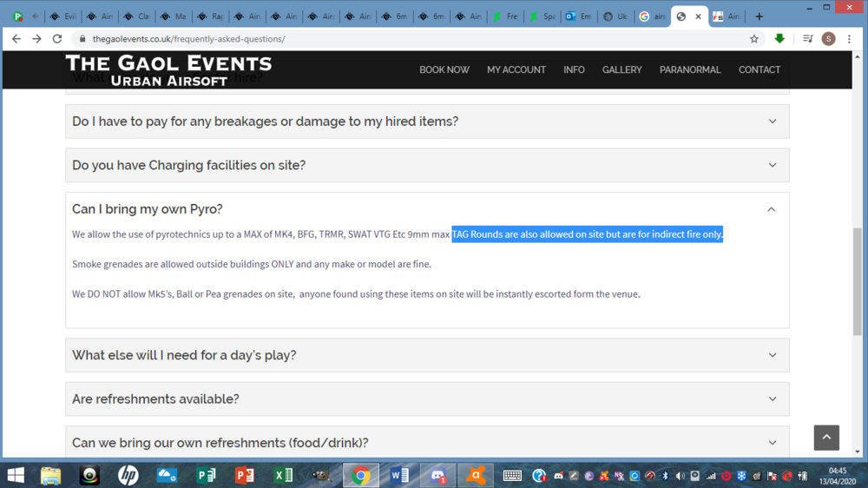Click the scroll-to-top arrow button
The width and height of the screenshot is (868, 488).
coord(826,438)
